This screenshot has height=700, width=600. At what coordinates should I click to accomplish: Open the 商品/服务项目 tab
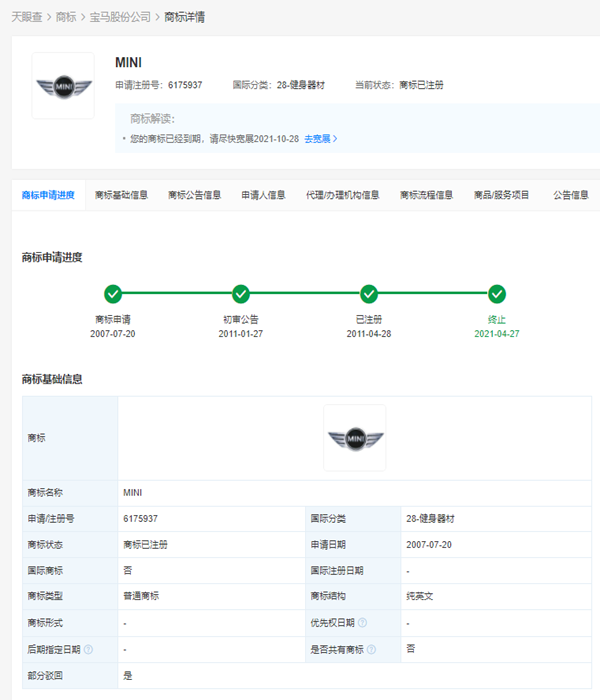[501, 195]
